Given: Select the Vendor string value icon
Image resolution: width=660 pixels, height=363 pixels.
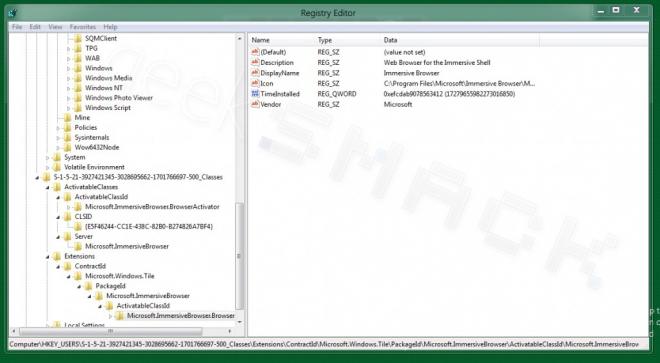Looking at the screenshot, I should [x=255, y=104].
